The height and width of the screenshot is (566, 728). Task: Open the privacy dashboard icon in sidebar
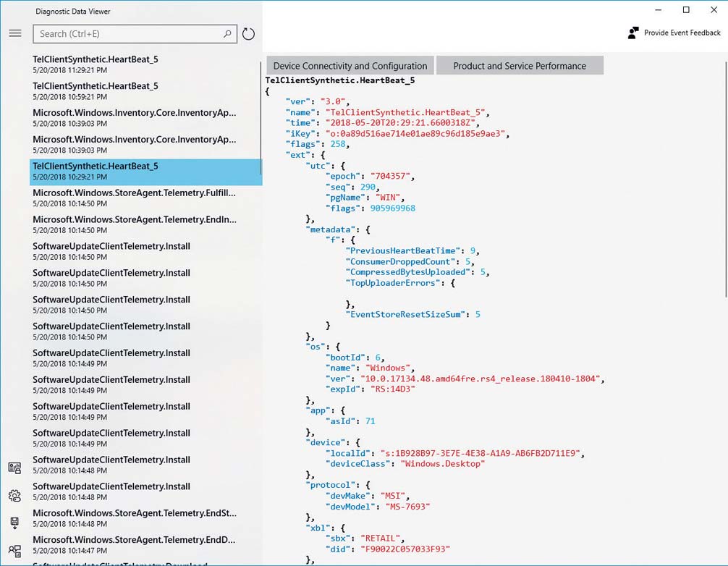coord(15,468)
